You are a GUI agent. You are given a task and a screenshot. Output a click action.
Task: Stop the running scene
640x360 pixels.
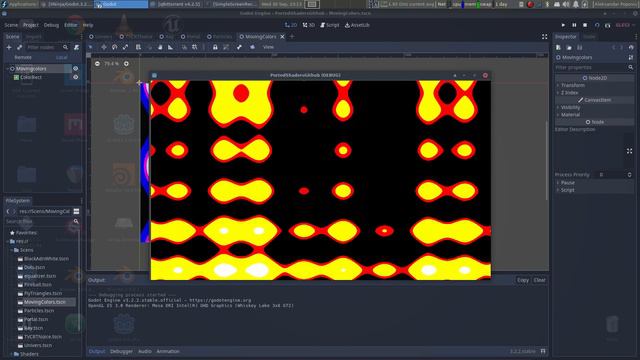click(x=585, y=25)
